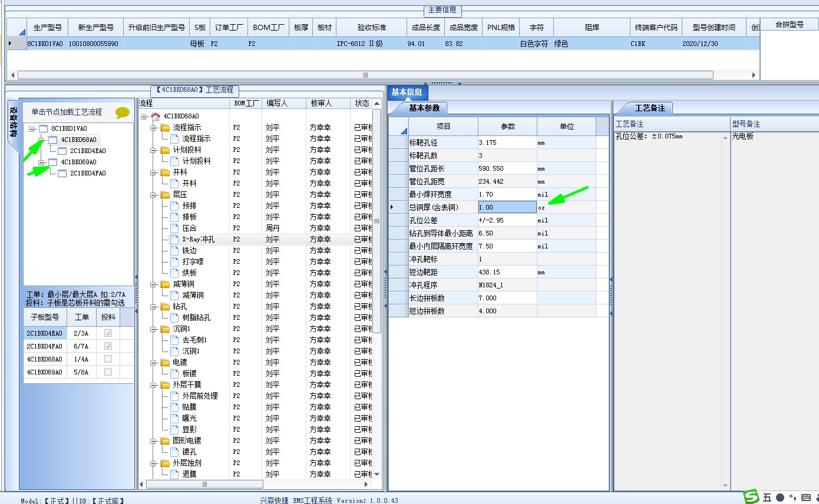Select the X-Ray冲孔 process step
This screenshot has width=819, height=504.
[198, 239]
